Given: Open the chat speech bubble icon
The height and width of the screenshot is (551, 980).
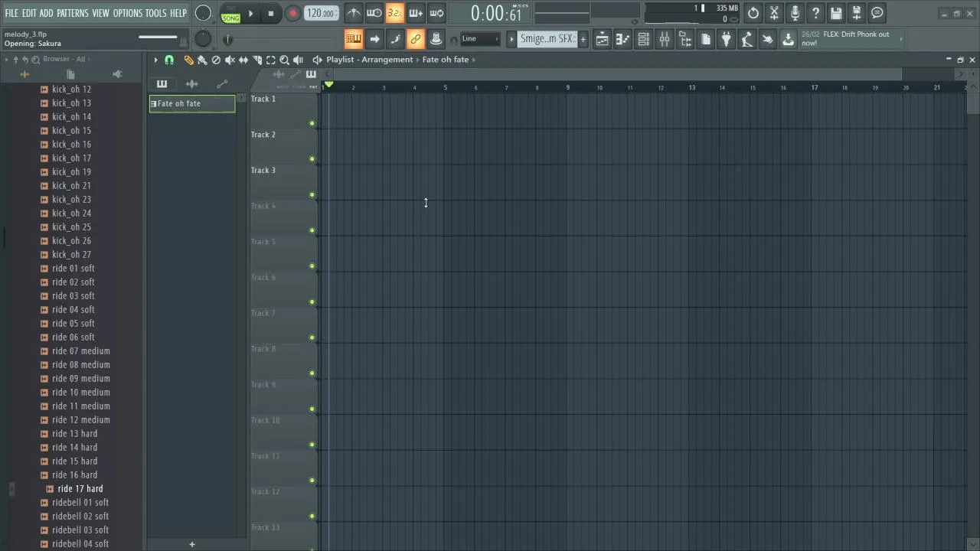Looking at the screenshot, I should pos(877,13).
